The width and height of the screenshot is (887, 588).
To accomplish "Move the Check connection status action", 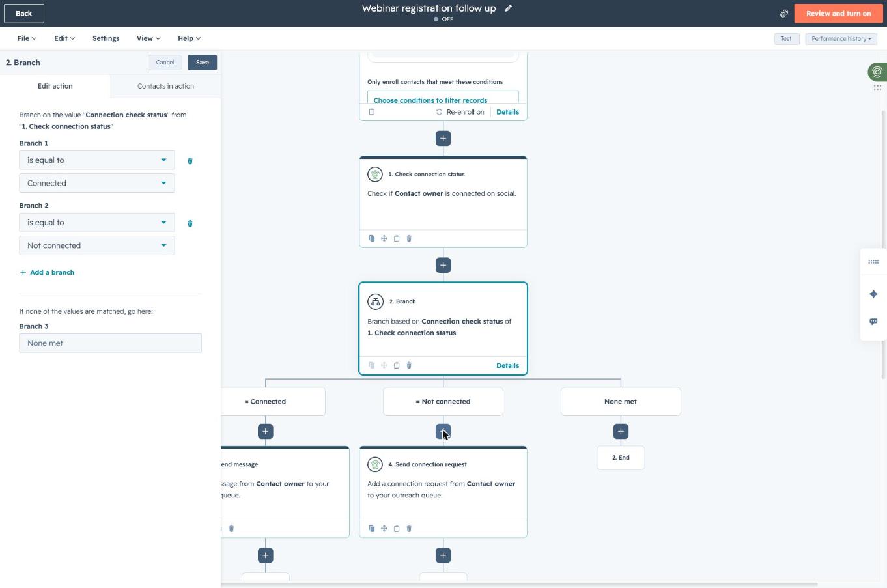I will 384,238.
